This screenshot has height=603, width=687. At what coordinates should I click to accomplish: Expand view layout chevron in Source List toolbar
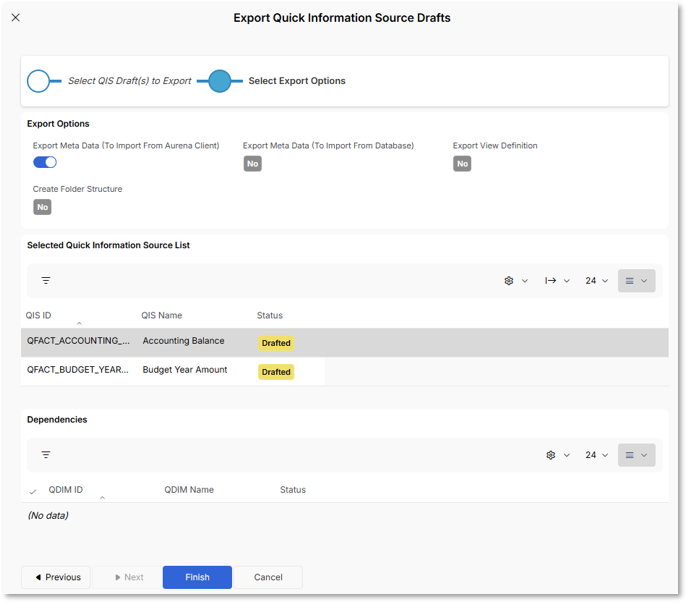[645, 281]
